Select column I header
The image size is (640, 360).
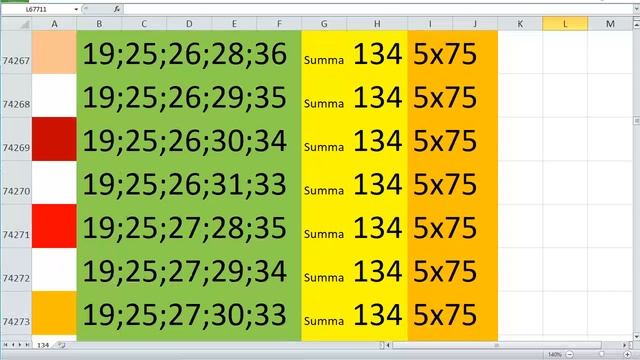pos(430,24)
